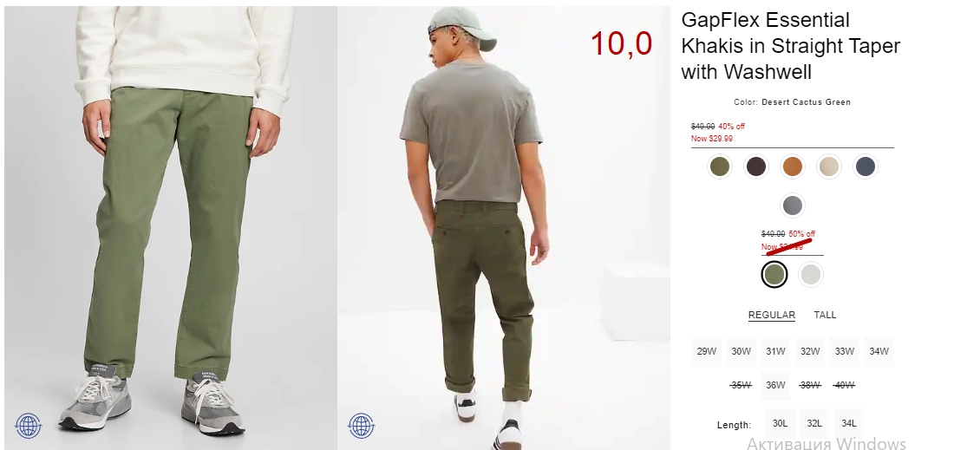Select waist size 34W
Viewport: 980px width, 450px height.
pos(879,351)
